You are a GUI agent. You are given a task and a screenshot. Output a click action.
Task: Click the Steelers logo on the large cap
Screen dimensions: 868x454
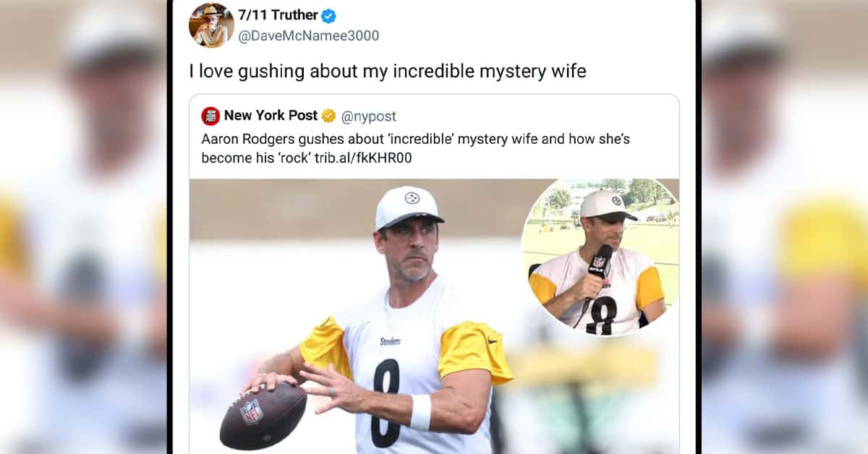tap(412, 197)
